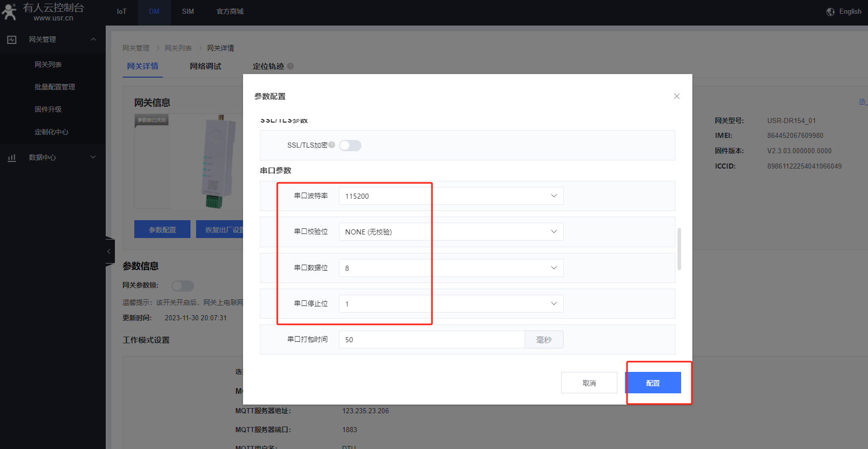Open the SIM top menu
This screenshot has width=868, height=449.
(188, 12)
